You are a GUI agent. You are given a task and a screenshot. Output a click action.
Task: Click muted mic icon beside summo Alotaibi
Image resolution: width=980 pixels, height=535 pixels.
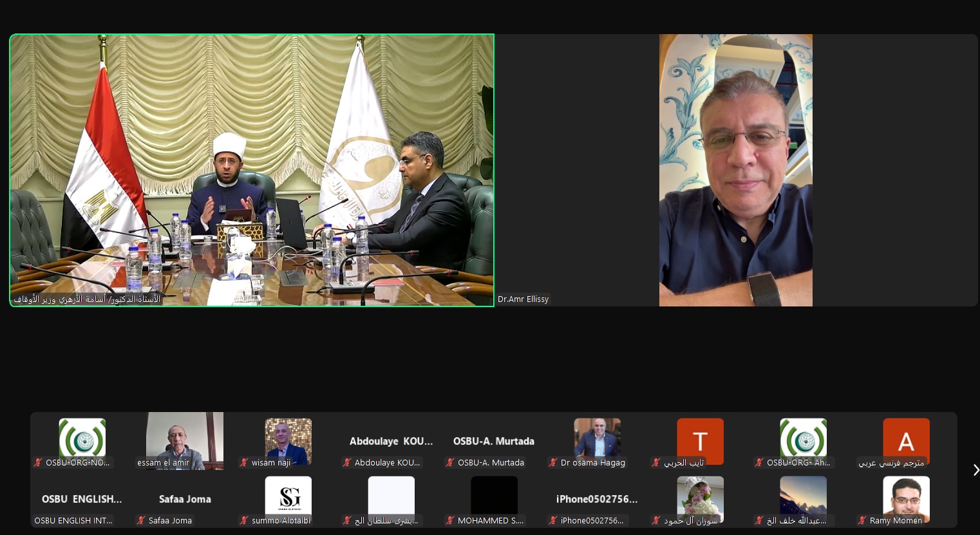[x=244, y=520]
